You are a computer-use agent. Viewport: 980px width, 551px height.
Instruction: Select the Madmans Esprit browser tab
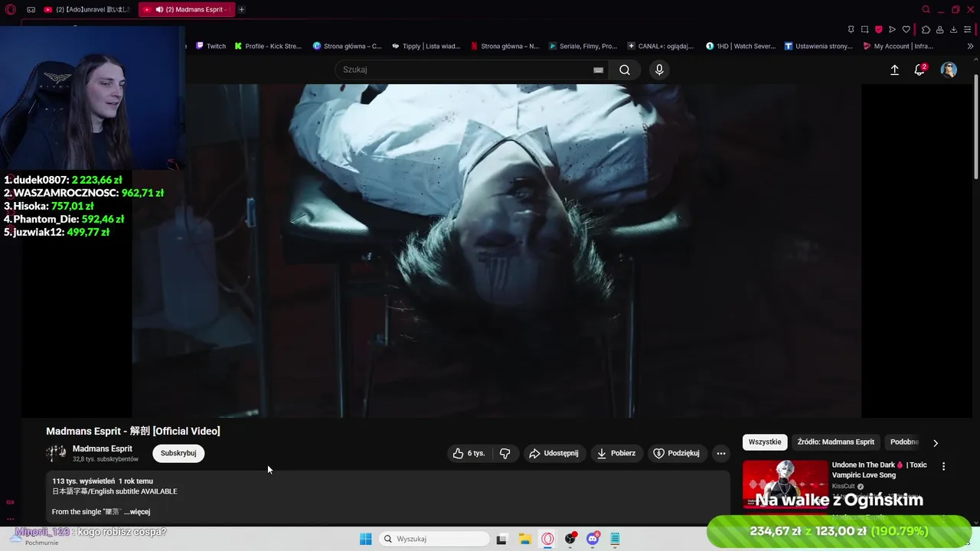[x=186, y=9]
